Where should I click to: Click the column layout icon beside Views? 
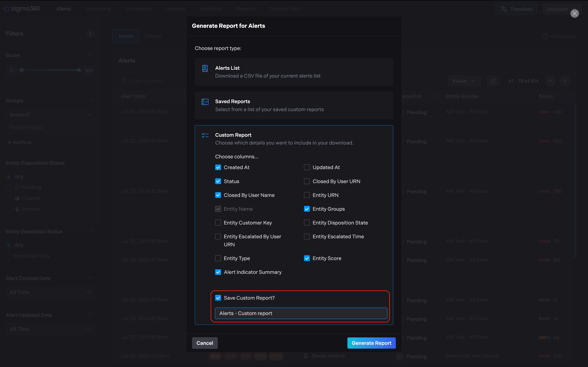coord(493,81)
